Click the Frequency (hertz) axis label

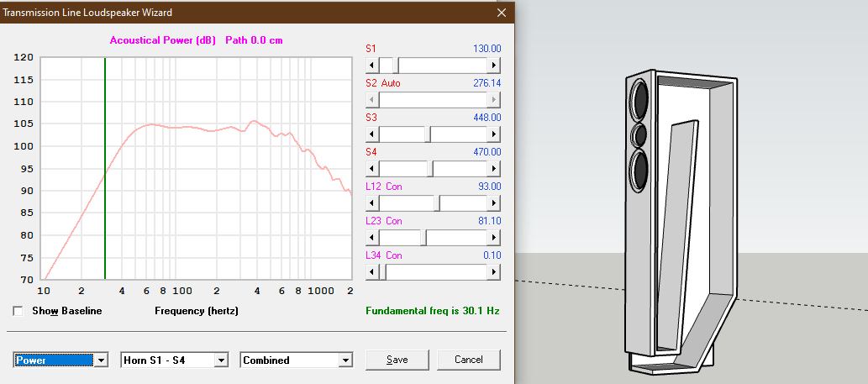(197, 311)
